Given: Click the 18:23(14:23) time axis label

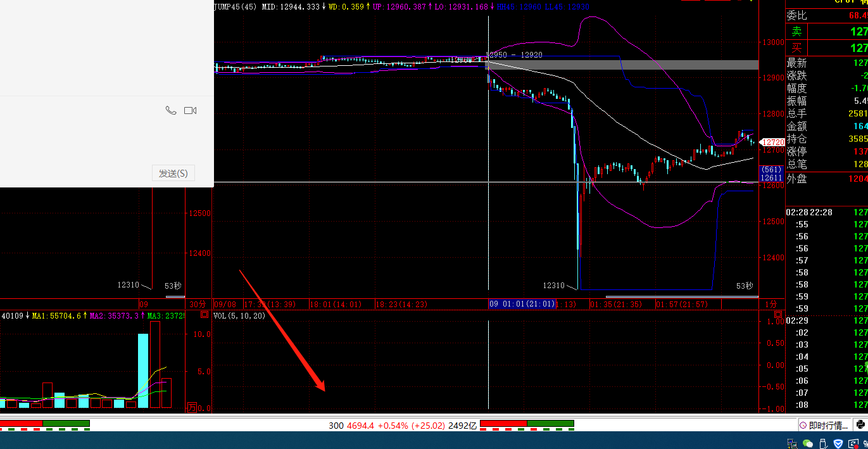Looking at the screenshot, I should tap(403, 305).
